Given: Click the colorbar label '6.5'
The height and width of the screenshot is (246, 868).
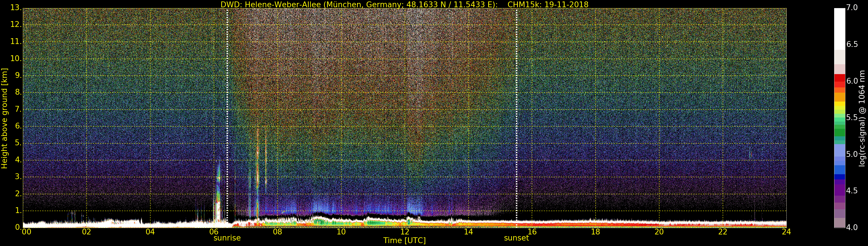Looking at the screenshot, I should click(x=852, y=45).
